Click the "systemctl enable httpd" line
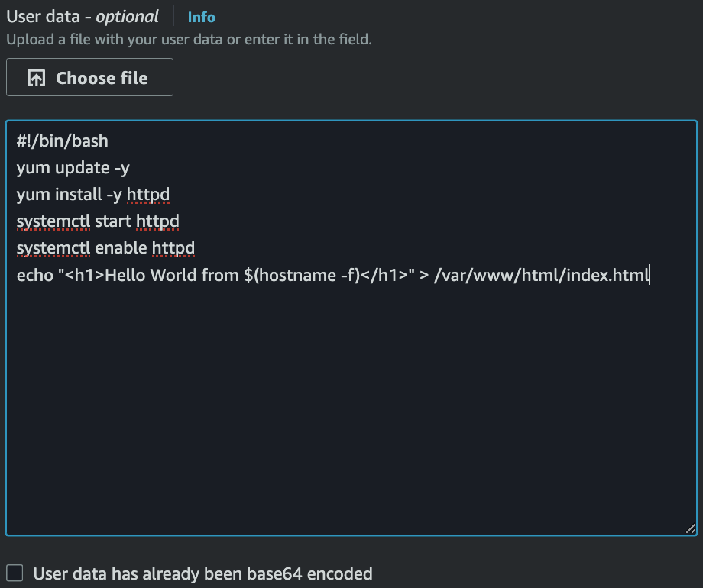The image size is (703, 588). coord(106,248)
